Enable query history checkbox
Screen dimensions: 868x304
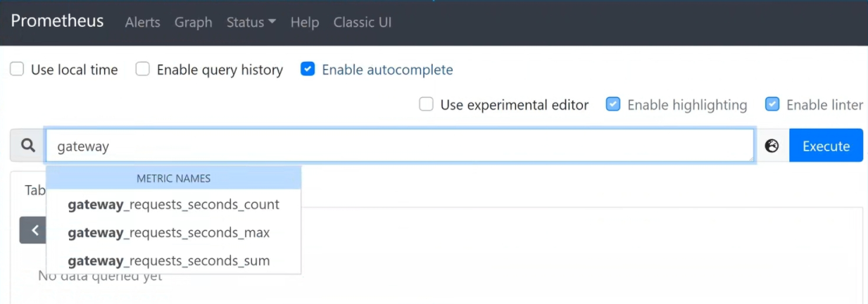click(143, 70)
